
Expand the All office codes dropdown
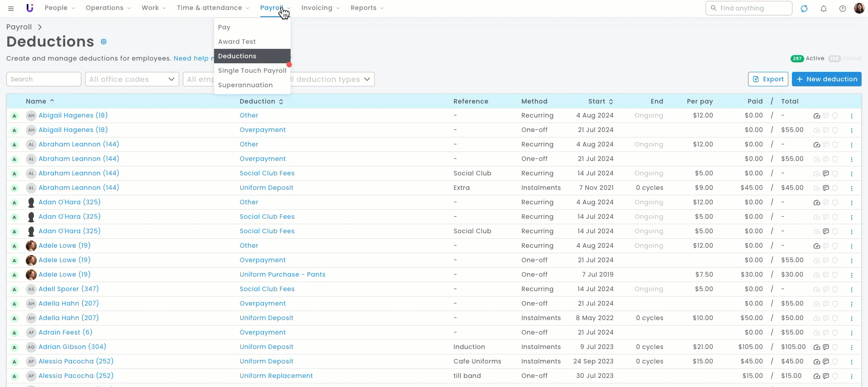(132, 79)
